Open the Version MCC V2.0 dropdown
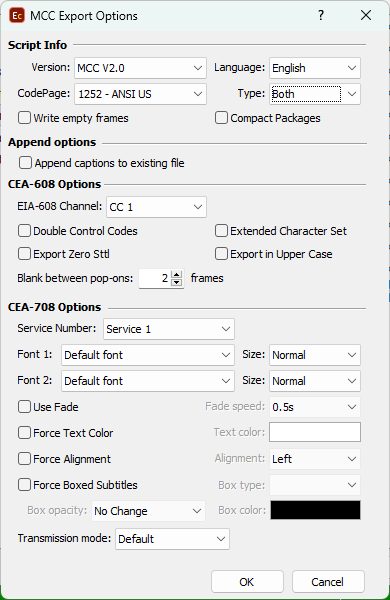The image size is (390, 600). (x=140, y=68)
